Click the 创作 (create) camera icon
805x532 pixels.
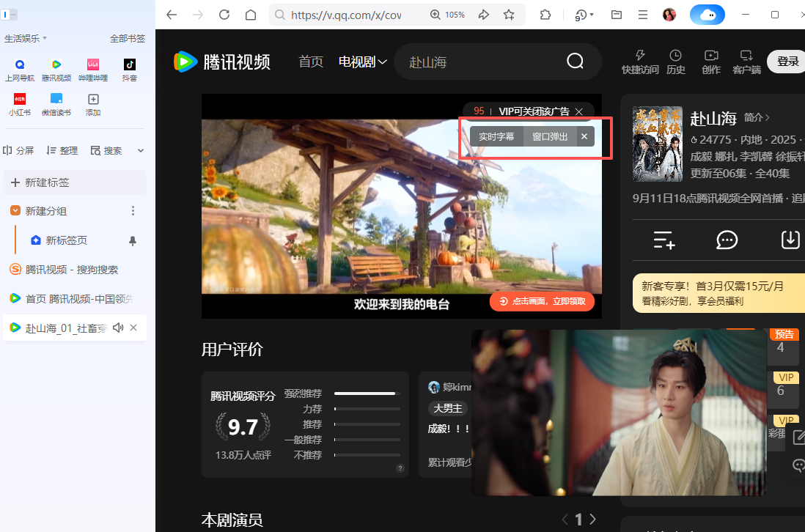710,62
